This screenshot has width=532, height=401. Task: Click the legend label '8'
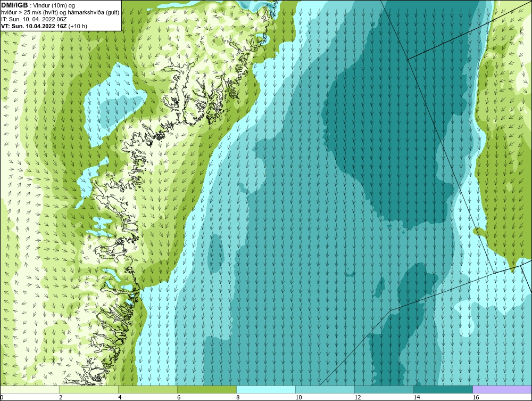[238, 397]
